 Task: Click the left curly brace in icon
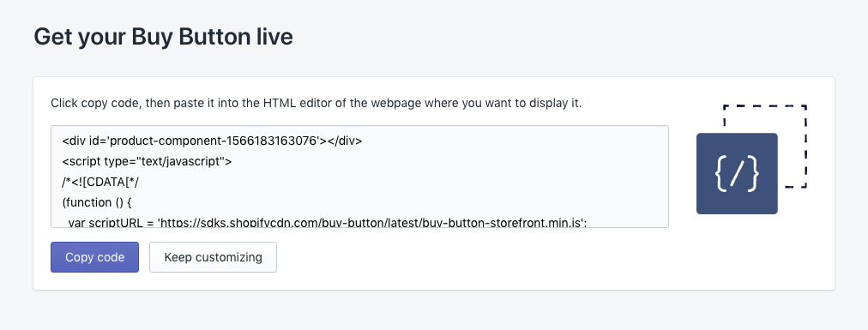[x=720, y=174]
